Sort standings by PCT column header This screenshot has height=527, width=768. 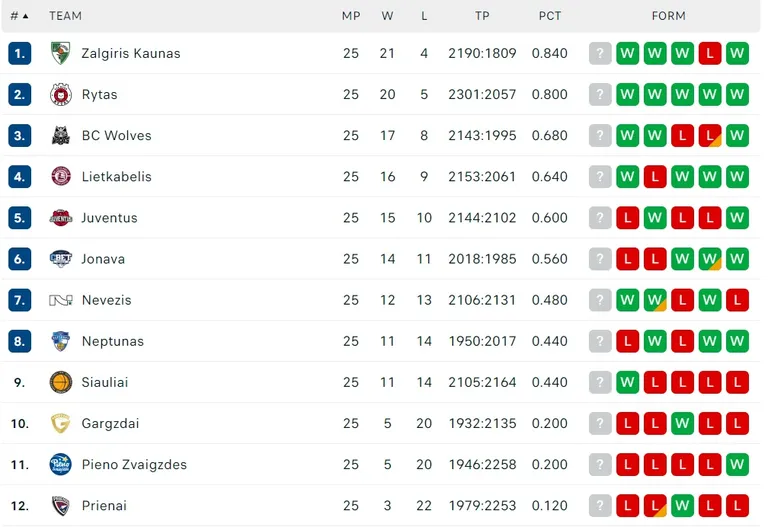(x=550, y=16)
